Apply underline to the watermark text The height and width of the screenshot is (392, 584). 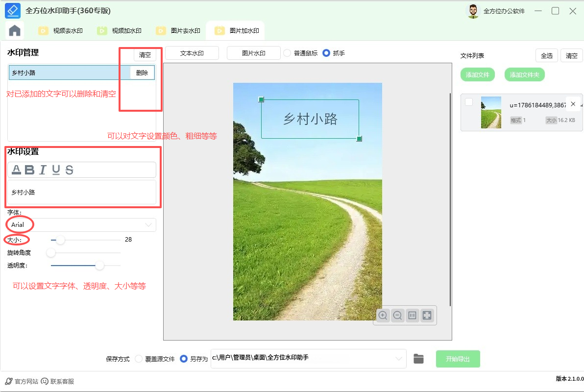click(x=56, y=170)
